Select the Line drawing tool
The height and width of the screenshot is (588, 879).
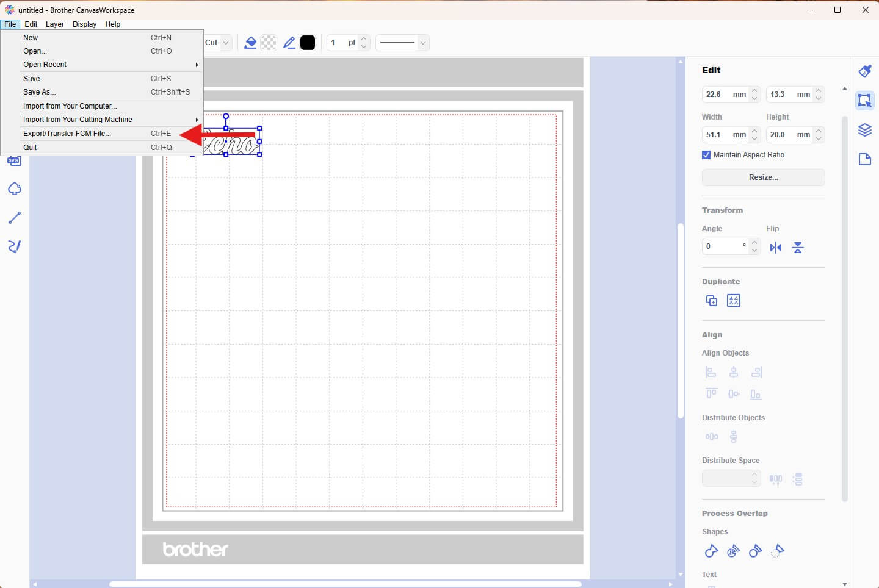point(15,218)
